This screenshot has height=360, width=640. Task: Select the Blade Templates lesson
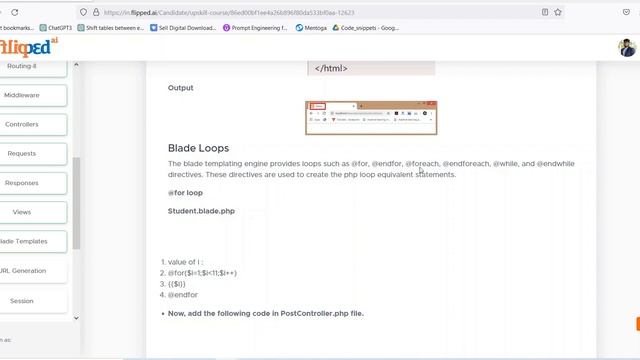coord(33,241)
